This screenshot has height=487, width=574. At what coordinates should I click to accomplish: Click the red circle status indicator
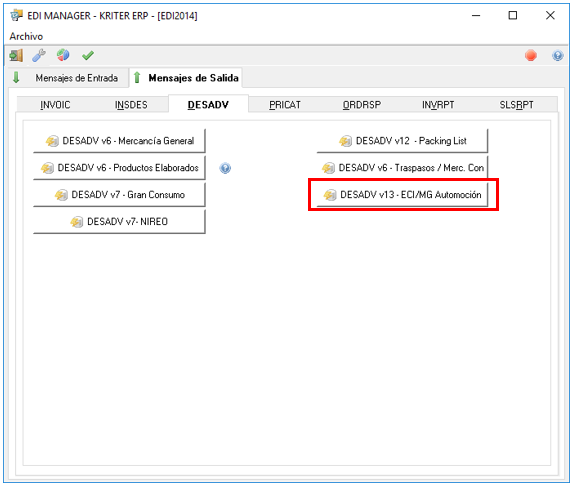531,56
